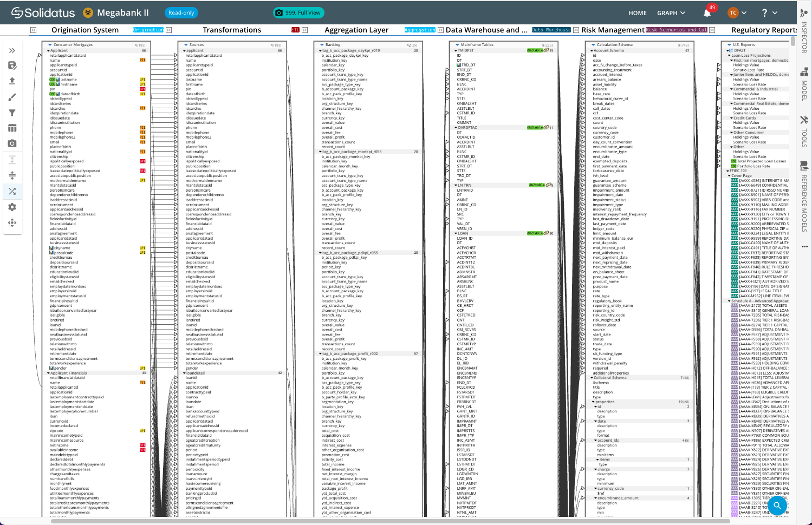This screenshot has height=525, width=812.
Task: Click the external link icon beside DFAST
Action: click(730, 50)
